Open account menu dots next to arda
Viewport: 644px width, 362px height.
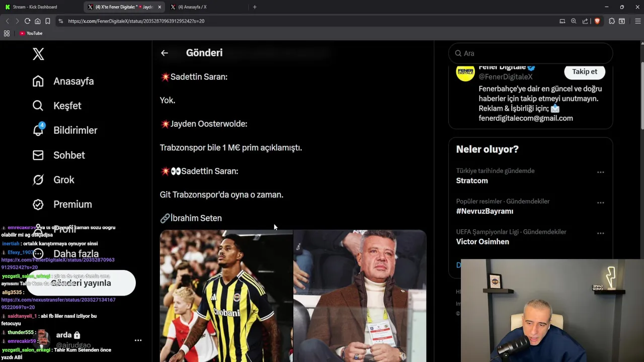pyautogui.click(x=138, y=340)
